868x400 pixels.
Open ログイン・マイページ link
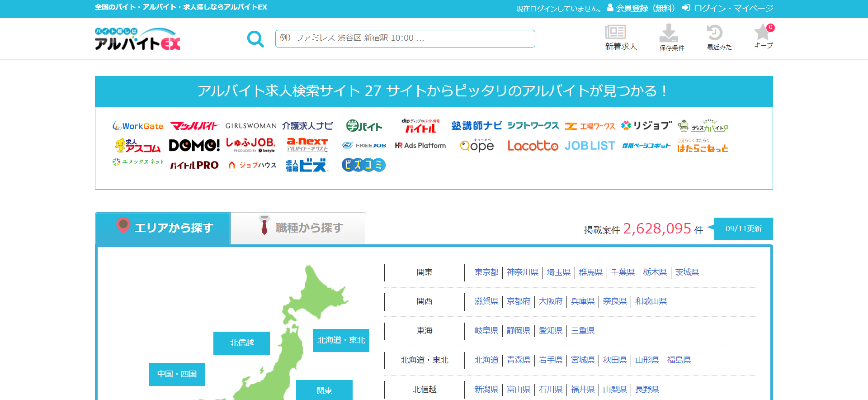728,8
